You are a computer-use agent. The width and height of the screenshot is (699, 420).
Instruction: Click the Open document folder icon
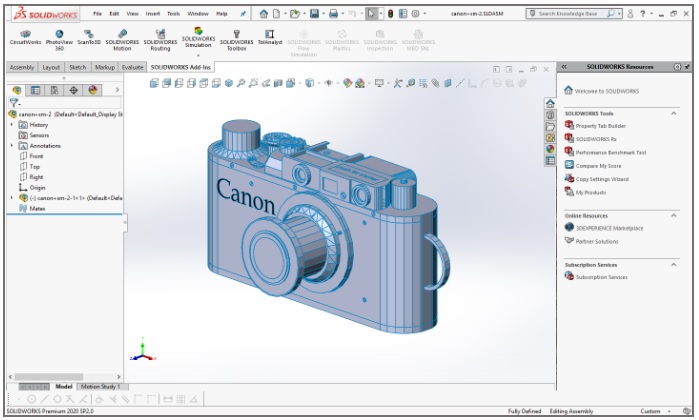294,14
